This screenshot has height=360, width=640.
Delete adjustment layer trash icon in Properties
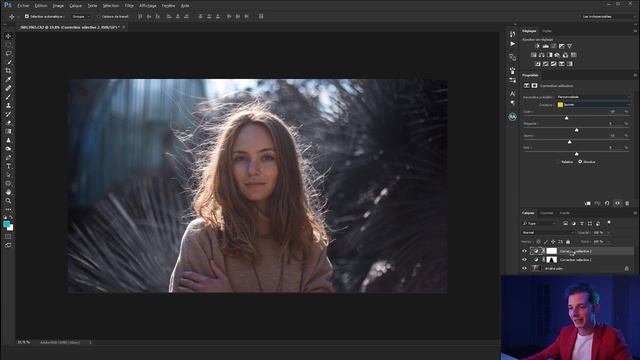pos(627,203)
